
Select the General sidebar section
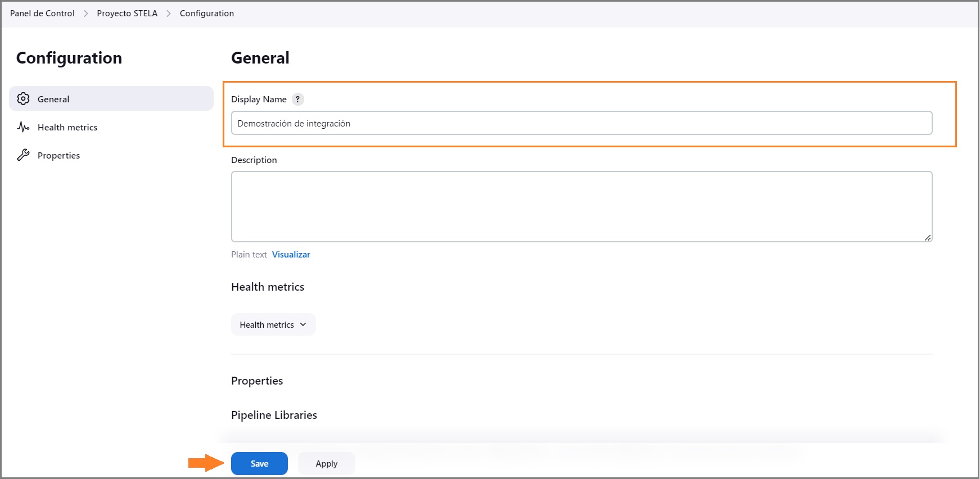click(x=111, y=98)
